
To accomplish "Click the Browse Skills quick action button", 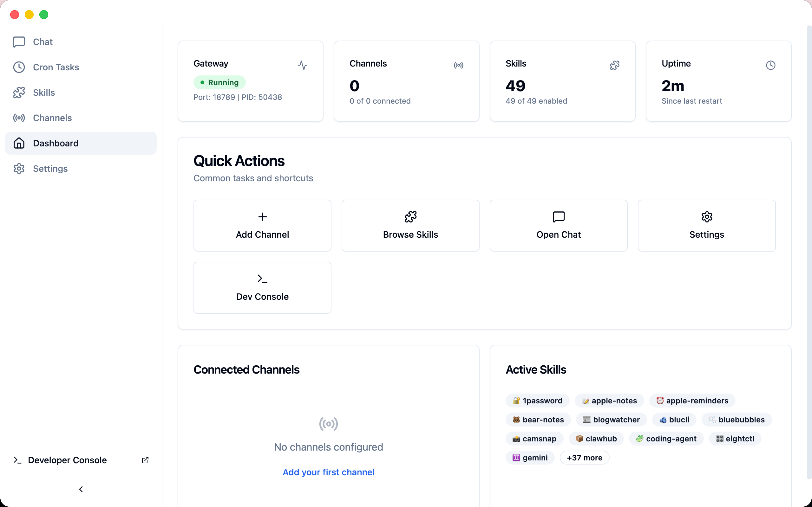I will [410, 226].
